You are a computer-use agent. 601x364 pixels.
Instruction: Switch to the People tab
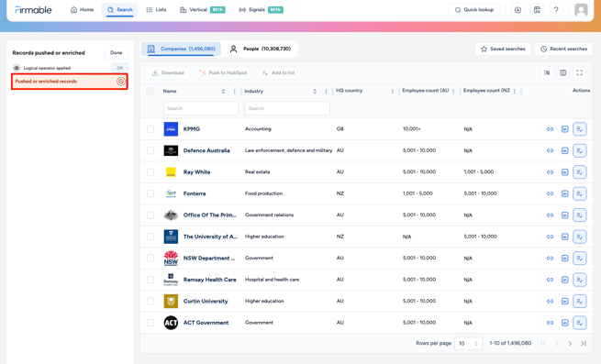click(x=261, y=49)
